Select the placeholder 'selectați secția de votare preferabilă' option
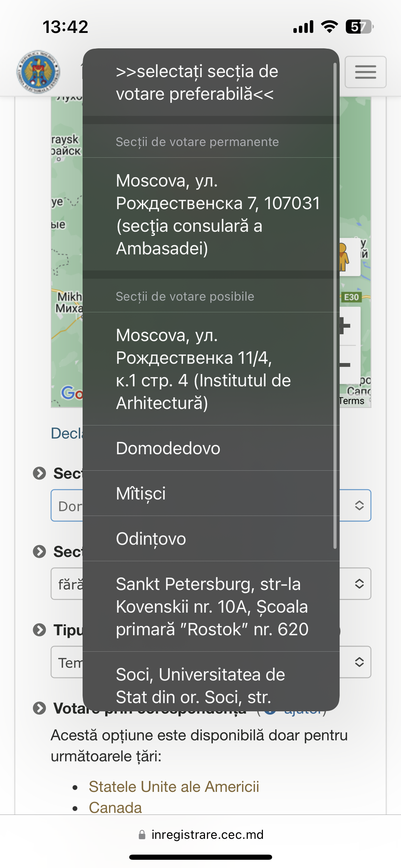This screenshot has width=401, height=868. [x=211, y=83]
